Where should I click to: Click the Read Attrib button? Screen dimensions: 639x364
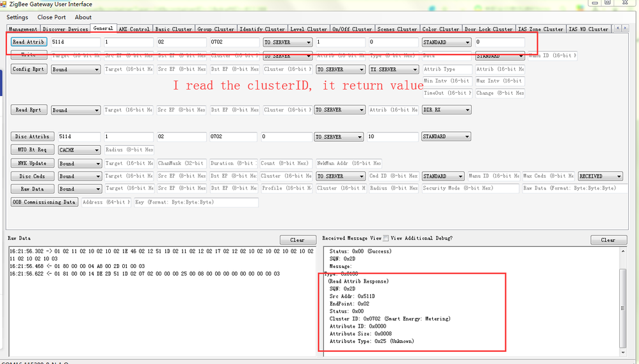pyautogui.click(x=29, y=42)
